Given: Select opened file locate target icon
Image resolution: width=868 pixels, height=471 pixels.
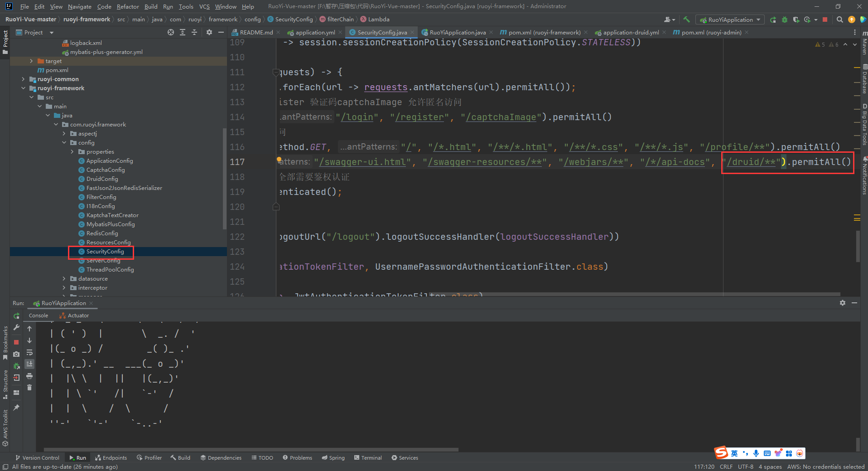Looking at the screenshot, I should [x=170, y=32].
